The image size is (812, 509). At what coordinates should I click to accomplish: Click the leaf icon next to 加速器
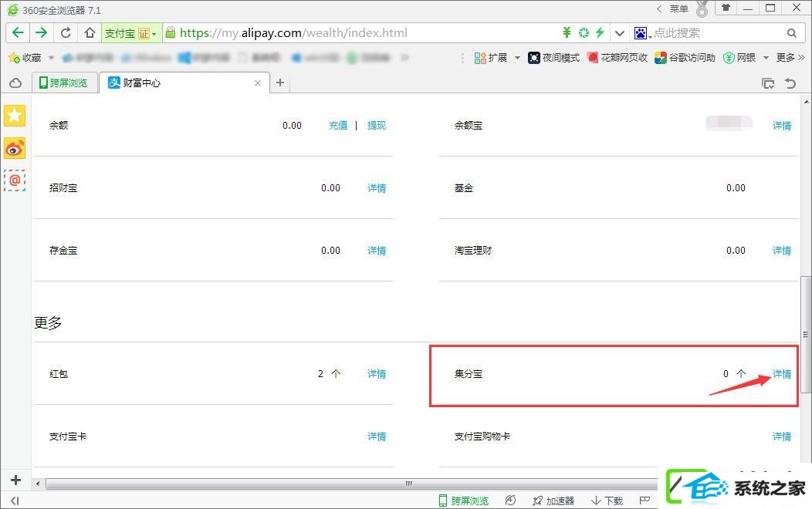(x=511, y=501)
